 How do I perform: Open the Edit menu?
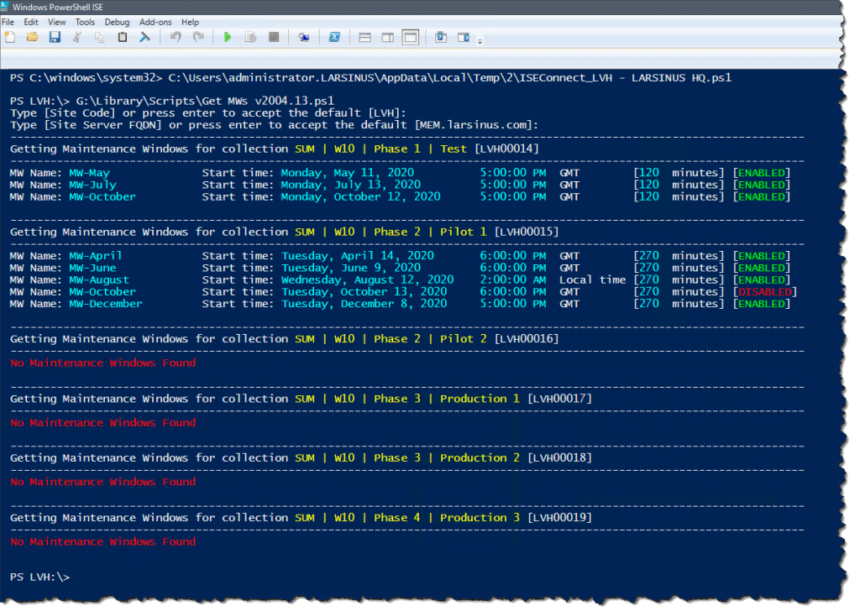tap(31, 22)
